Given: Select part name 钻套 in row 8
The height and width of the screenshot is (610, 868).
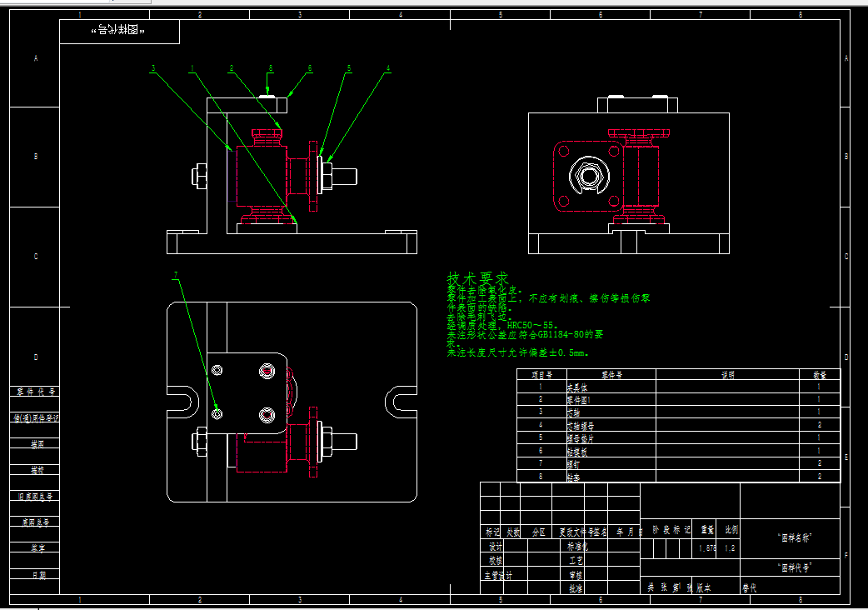Looking at the screenshot, I should click(x=573, y=477).
